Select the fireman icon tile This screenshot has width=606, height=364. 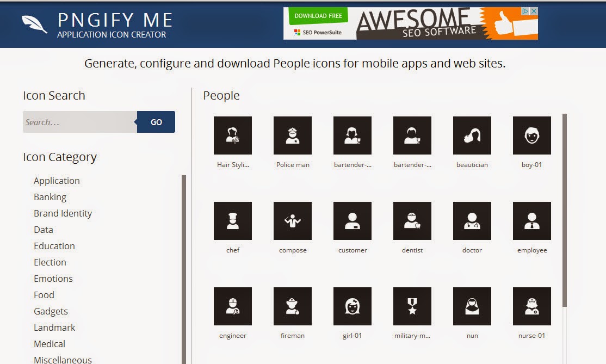tap(293, 306)
